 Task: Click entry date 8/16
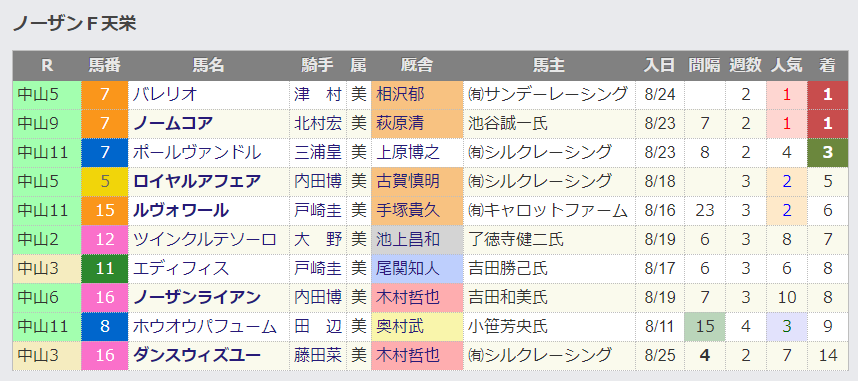coord(660,210)
